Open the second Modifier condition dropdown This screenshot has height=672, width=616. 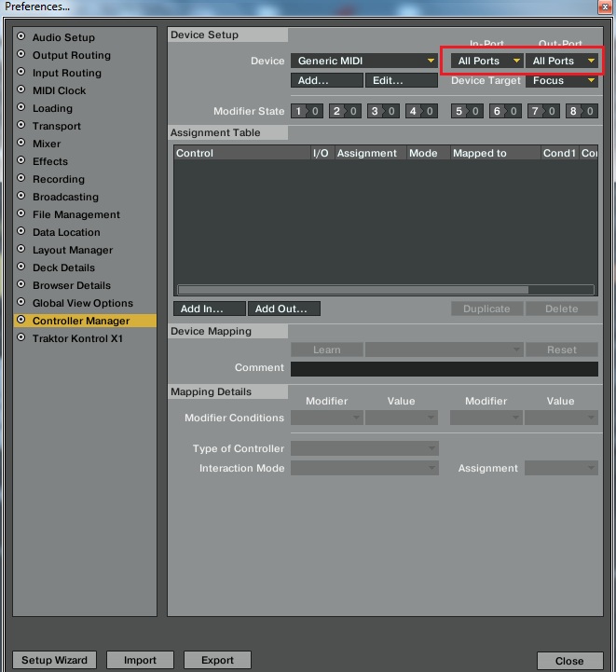point(486,418)
